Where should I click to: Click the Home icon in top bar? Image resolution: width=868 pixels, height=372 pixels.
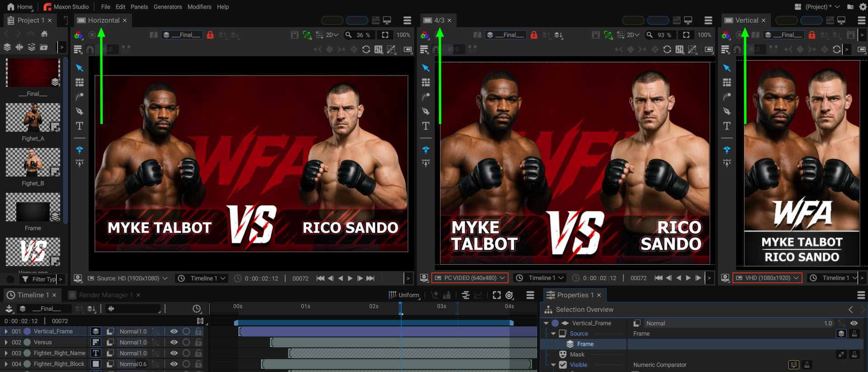11,7
